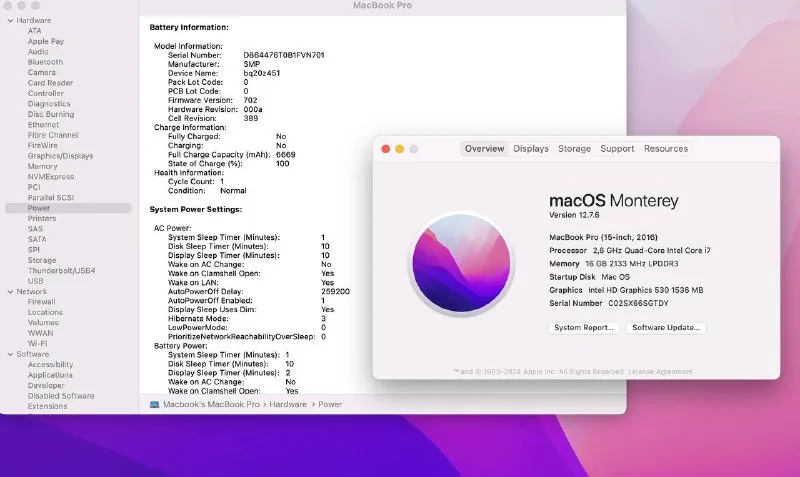Select USB in sidebar
Screen dimensions: 800x477
[x=35, y=281]
